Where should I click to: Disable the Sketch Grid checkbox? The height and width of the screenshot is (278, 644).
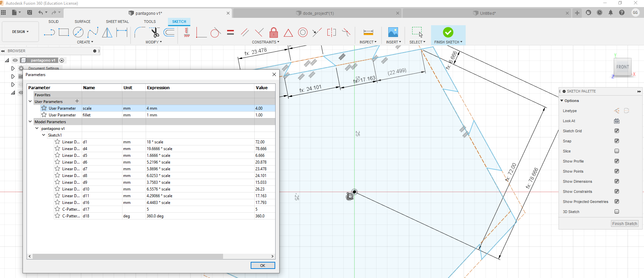coord(616,131)
